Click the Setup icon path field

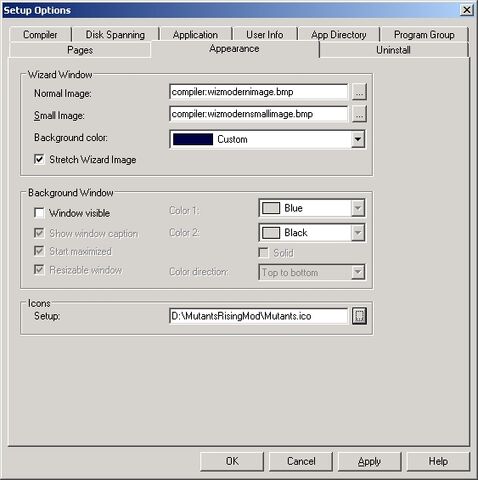pyautogui.click(x=259, y=316)
